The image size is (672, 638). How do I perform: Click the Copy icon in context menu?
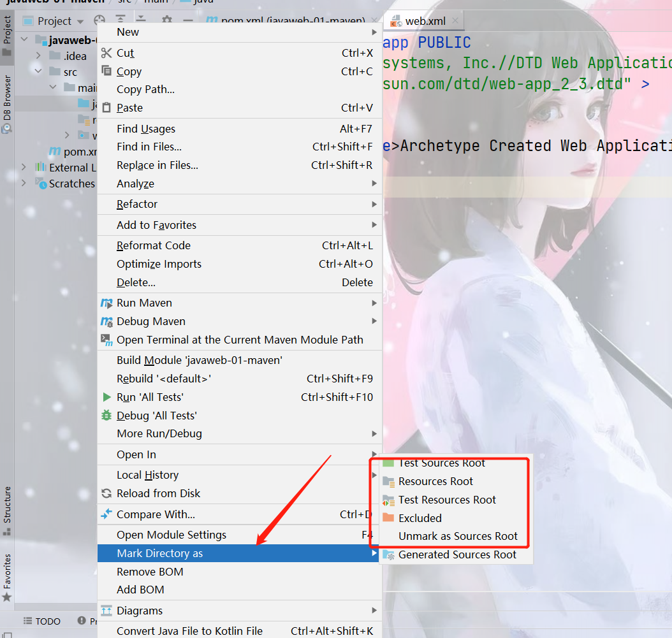[106, 71]
